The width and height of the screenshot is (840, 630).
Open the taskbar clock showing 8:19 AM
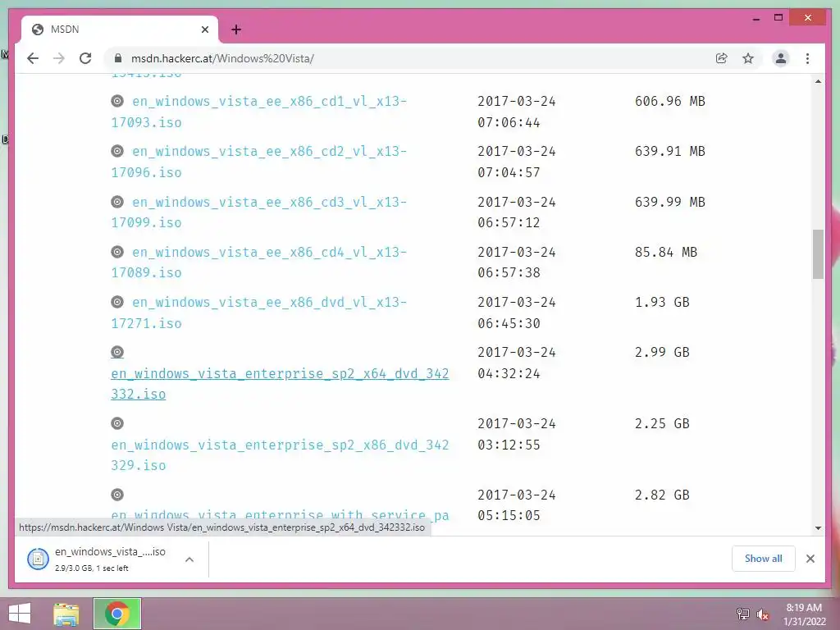pyautogui.click(x=804, y=614)
